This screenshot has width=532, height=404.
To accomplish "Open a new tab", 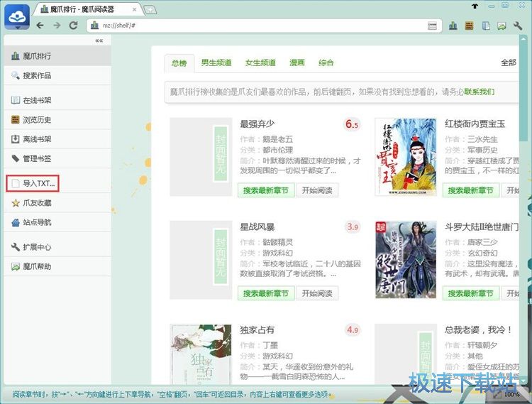I will pyautogui.click(x=150, y=10).
